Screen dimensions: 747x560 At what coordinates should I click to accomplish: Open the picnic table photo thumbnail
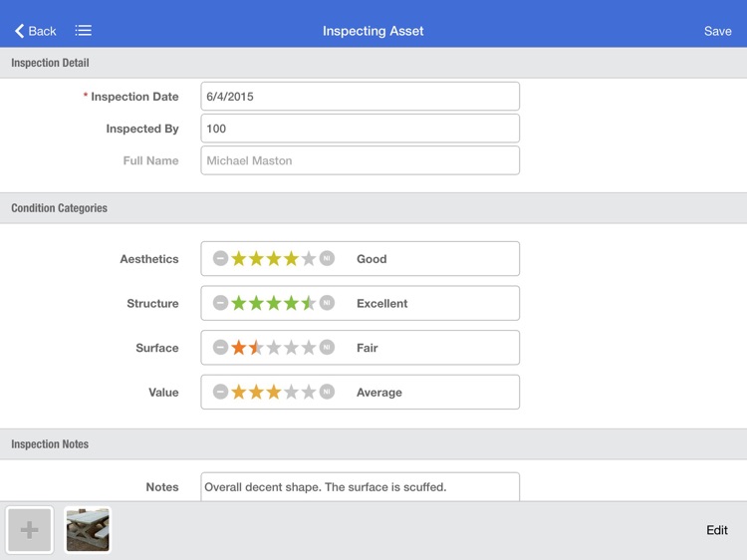point(88,529)
